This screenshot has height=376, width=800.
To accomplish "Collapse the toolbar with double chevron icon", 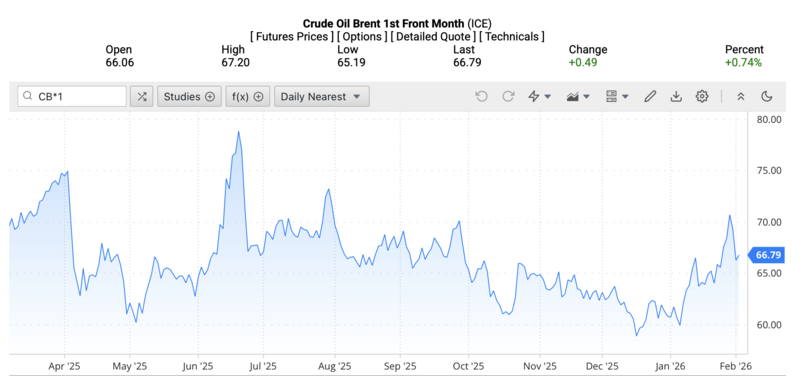I will coord(741,96).
